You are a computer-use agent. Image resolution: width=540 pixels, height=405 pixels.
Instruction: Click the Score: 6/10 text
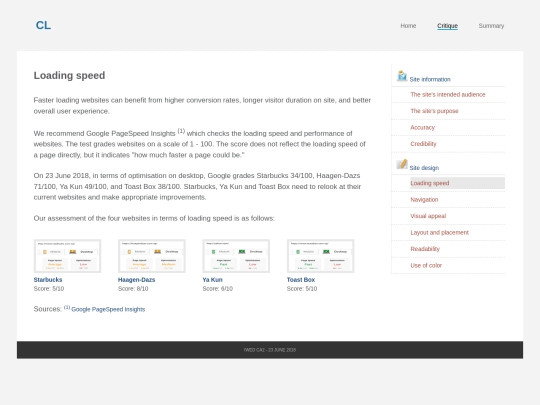(217, 289)
